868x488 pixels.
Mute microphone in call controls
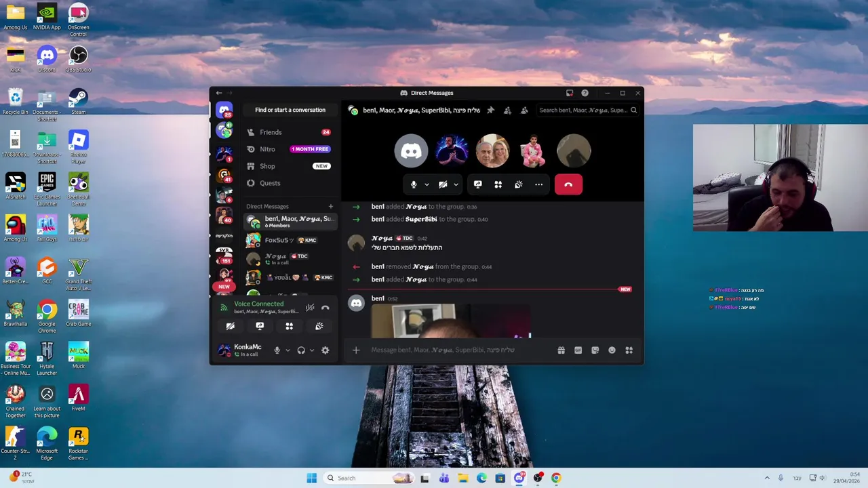[x=414, y=184]
